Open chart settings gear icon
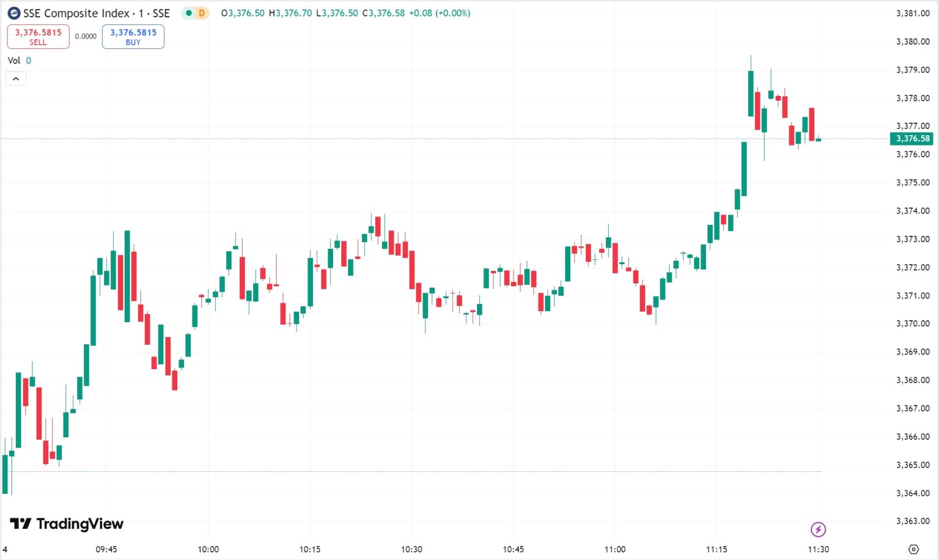This screenshot has height=560, width=939. tap(913, 549)
